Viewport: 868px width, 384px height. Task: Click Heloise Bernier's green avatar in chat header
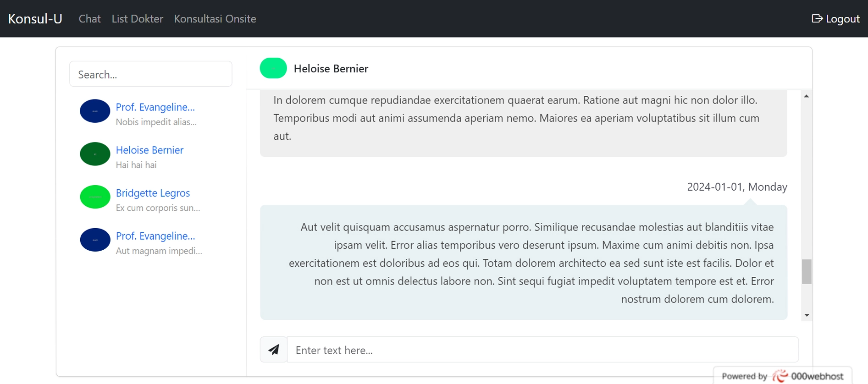[273, 68]
